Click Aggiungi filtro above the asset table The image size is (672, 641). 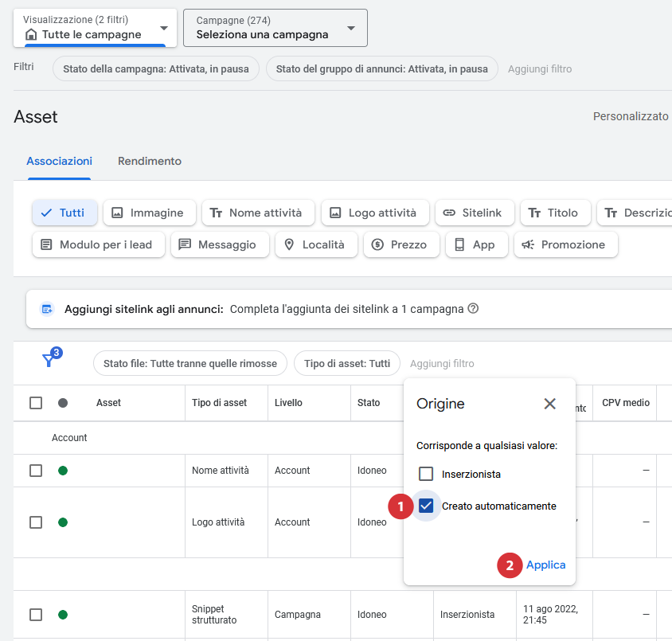(x=442, y=363)
